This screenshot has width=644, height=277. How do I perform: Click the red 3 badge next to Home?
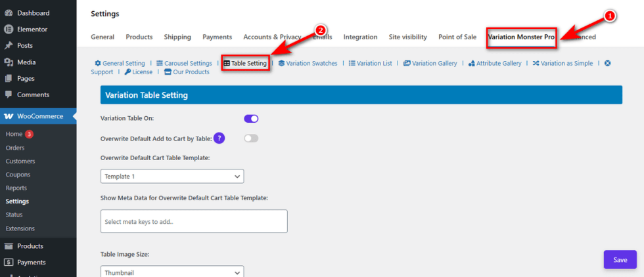click(29, 134)
